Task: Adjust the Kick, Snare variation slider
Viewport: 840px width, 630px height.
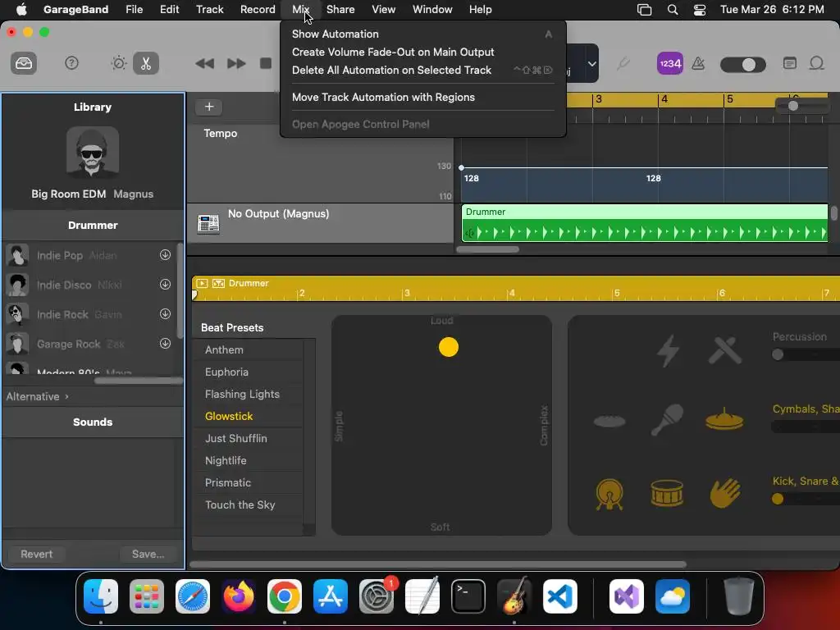Action: click(778, 500)
